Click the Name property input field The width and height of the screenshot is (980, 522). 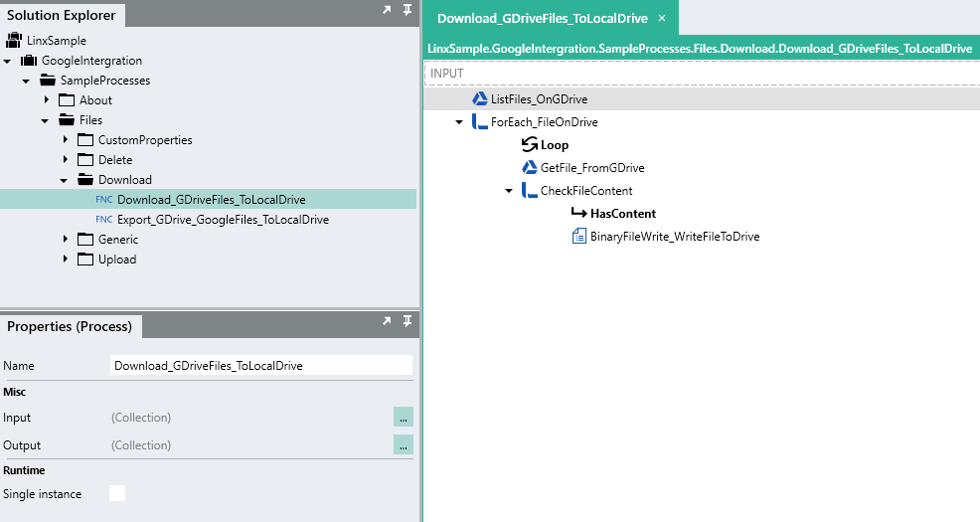(261, 365)
